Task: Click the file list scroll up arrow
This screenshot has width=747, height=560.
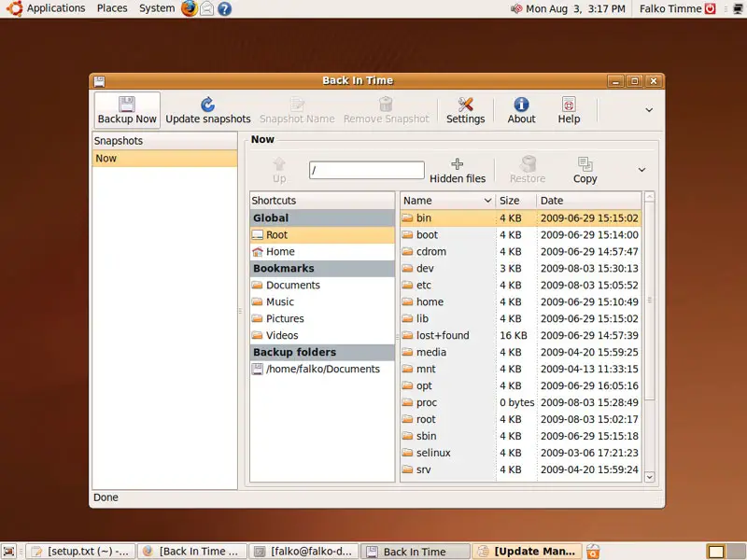Action: 649,197
